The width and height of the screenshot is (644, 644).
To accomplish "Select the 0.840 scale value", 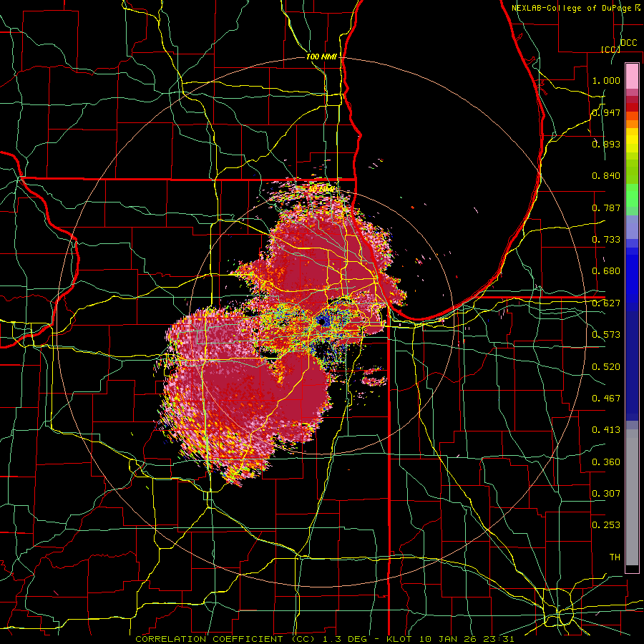I will [606, 176].
